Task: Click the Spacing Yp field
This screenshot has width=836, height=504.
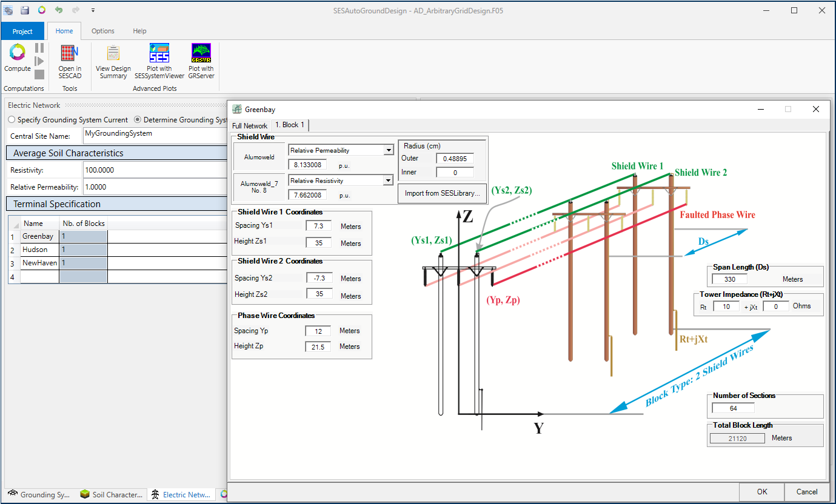Action: (318, 331)
